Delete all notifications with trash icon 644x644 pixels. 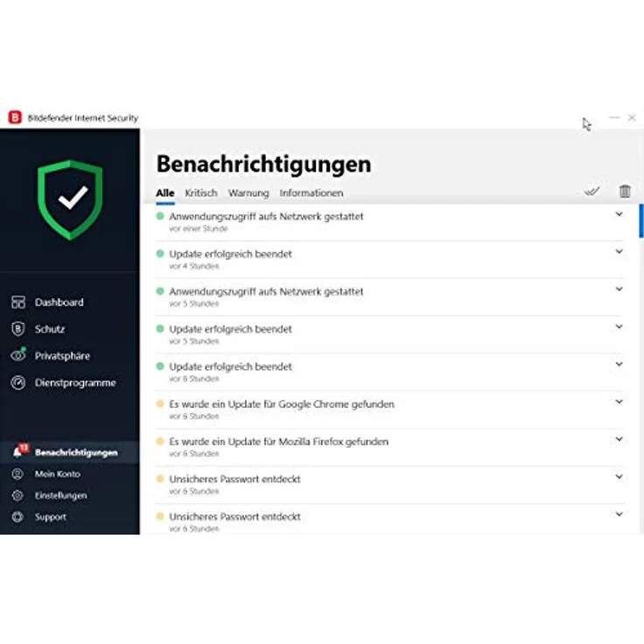(x=625, y=191)
